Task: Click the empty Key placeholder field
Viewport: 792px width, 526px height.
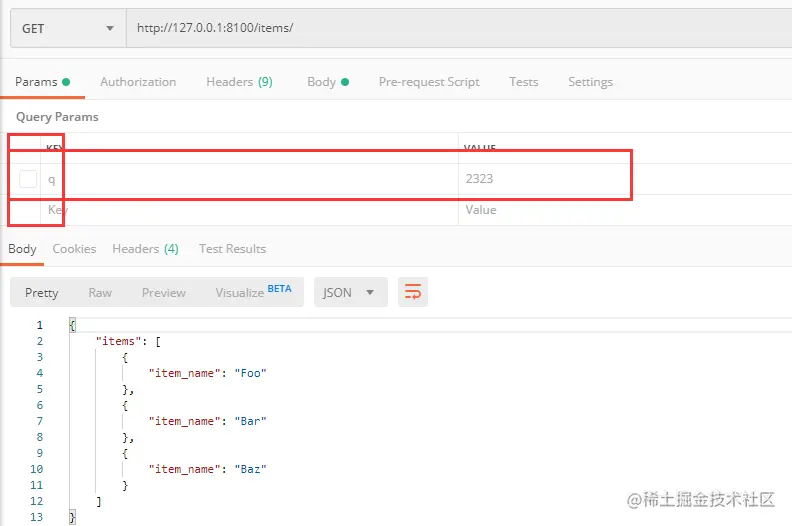Action: click(x=250, y=210)
